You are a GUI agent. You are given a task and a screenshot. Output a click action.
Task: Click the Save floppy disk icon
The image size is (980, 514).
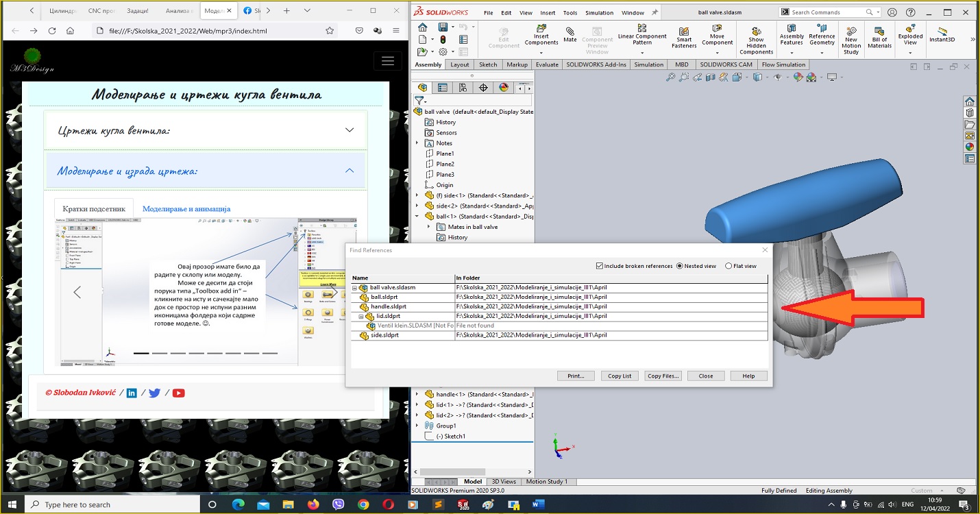pyautogui.click(x=443, y=27)
